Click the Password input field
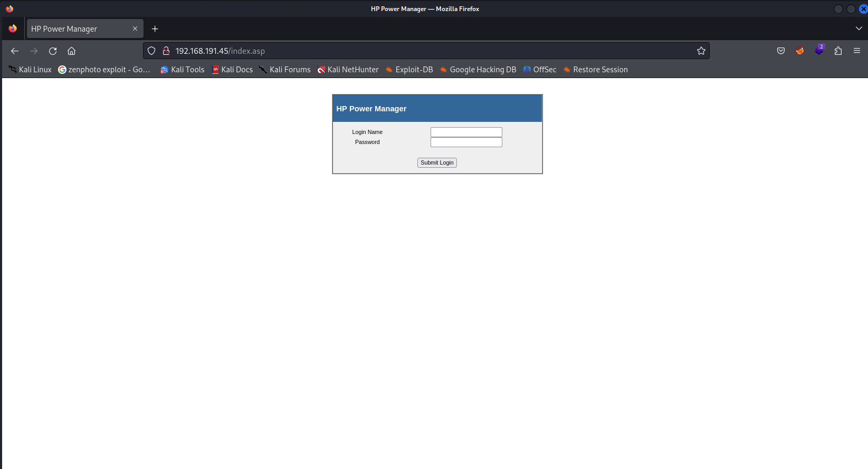The image size is (868, 469). click(466, 142)
